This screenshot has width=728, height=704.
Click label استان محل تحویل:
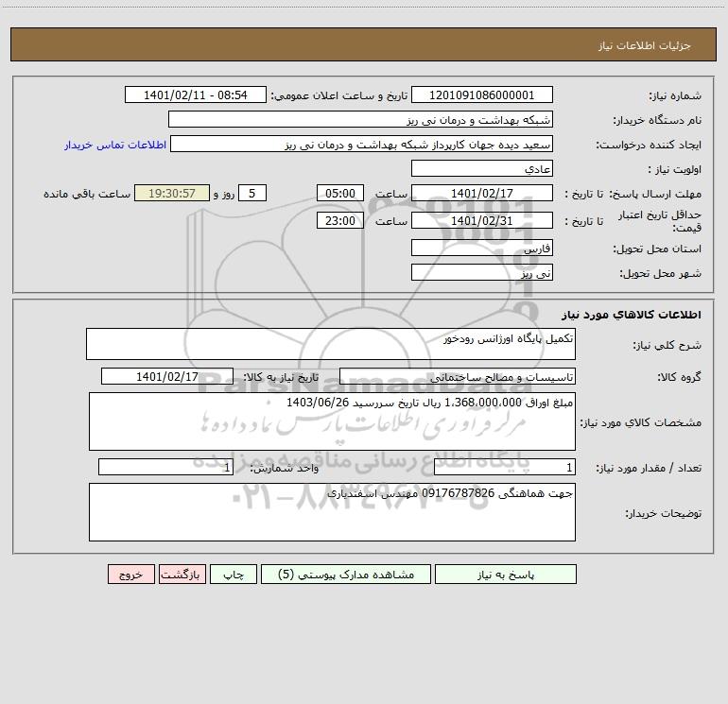tap(657, 249)
